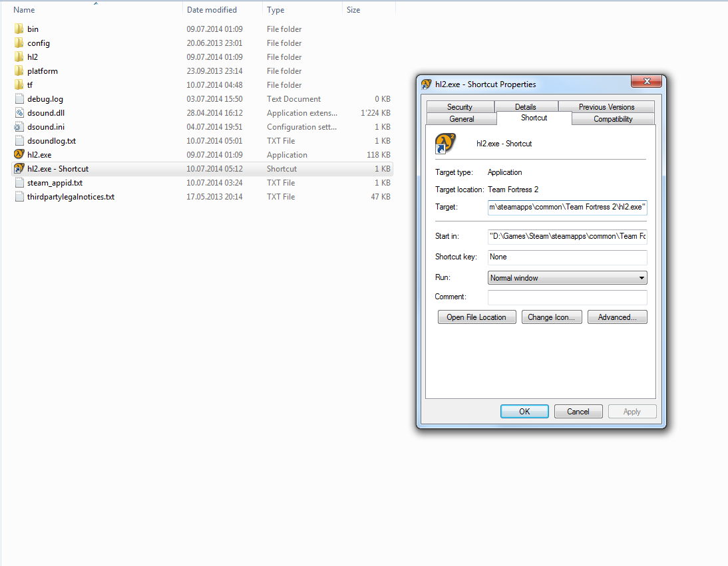Sort files by the Name column header
The image size is (728, 566).
click(24, 10)
